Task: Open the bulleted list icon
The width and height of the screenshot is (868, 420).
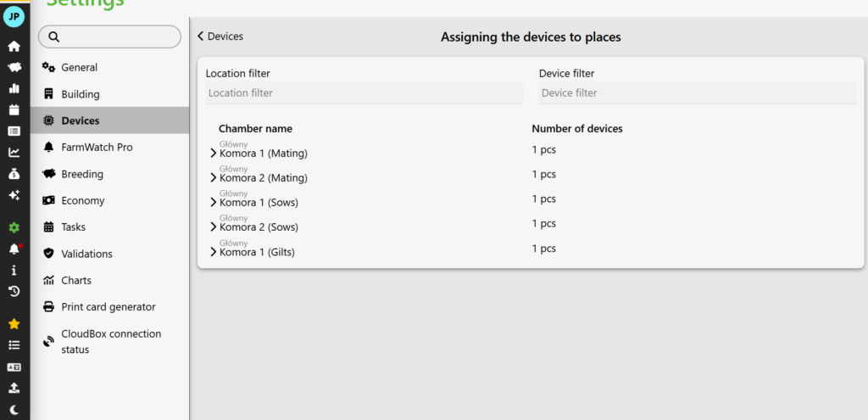Action: click(x=14, y=344)
